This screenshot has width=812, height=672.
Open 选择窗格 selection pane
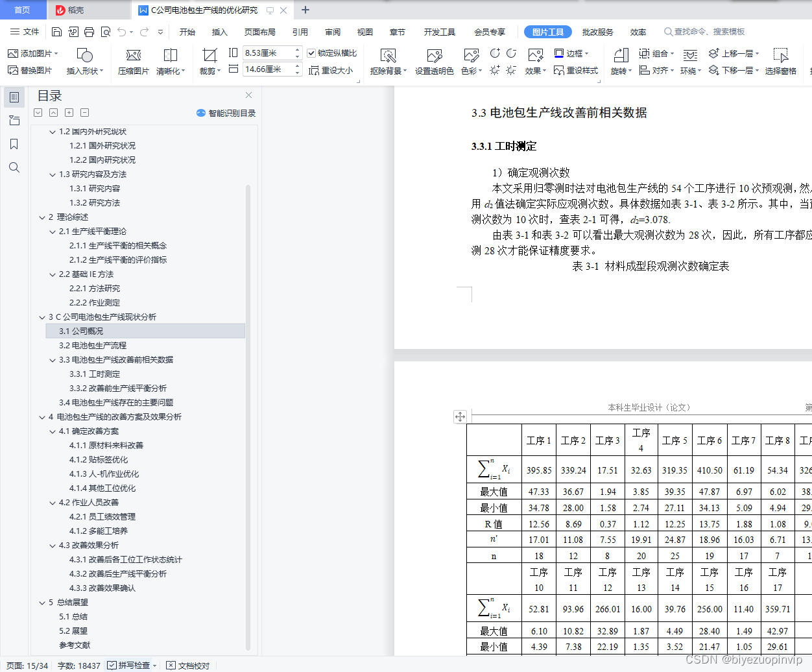tap(780, 62)
